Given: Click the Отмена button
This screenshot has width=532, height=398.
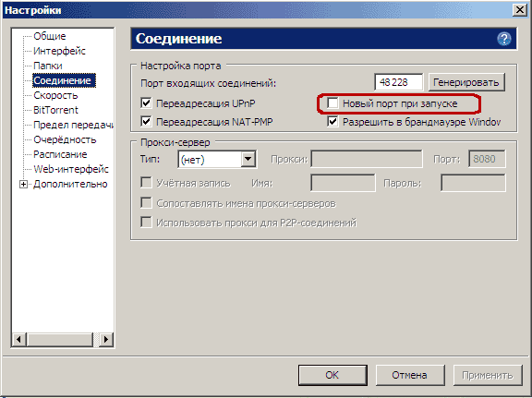Looking at the screenshot, I should (x=410, y=375).
